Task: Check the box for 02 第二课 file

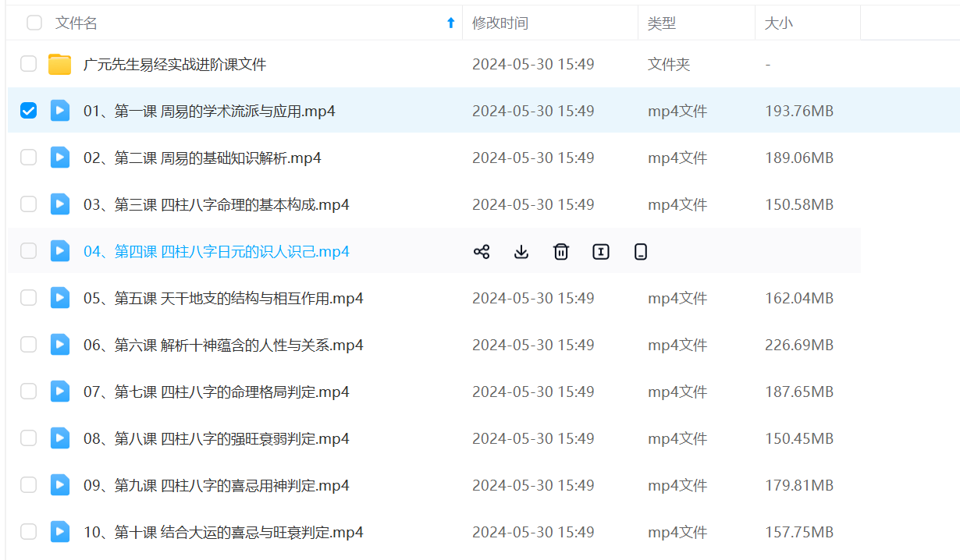Action: pyautogui.click(x=28, y=158)
